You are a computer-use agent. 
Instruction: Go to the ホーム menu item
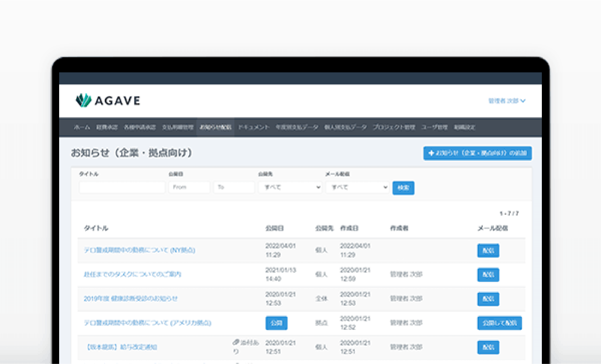point(82,127)
